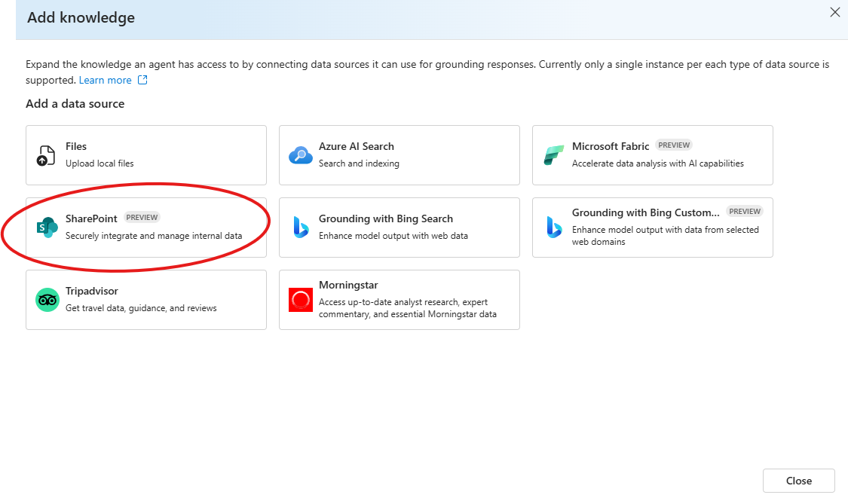This screenshot has width=848, height=504.
Task: Click 'Securely integrate and manage internal data' text
Action: pyautogui.click(x=154, y=236)
